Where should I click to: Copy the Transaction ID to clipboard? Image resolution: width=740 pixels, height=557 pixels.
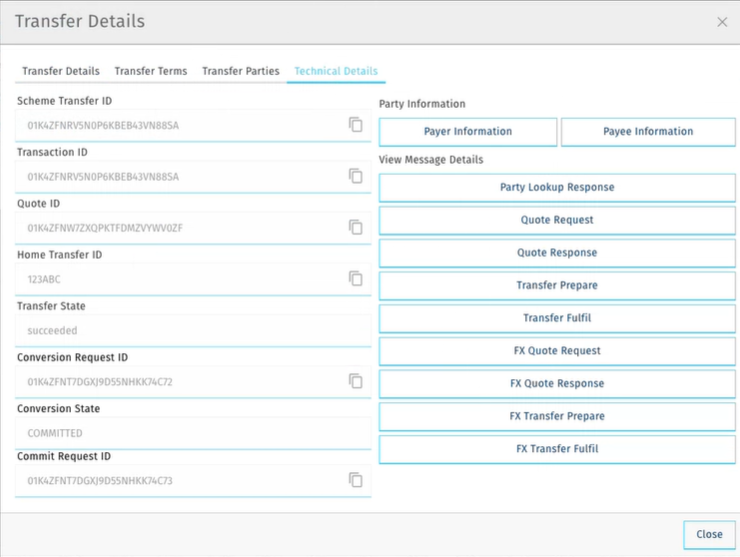355,176
